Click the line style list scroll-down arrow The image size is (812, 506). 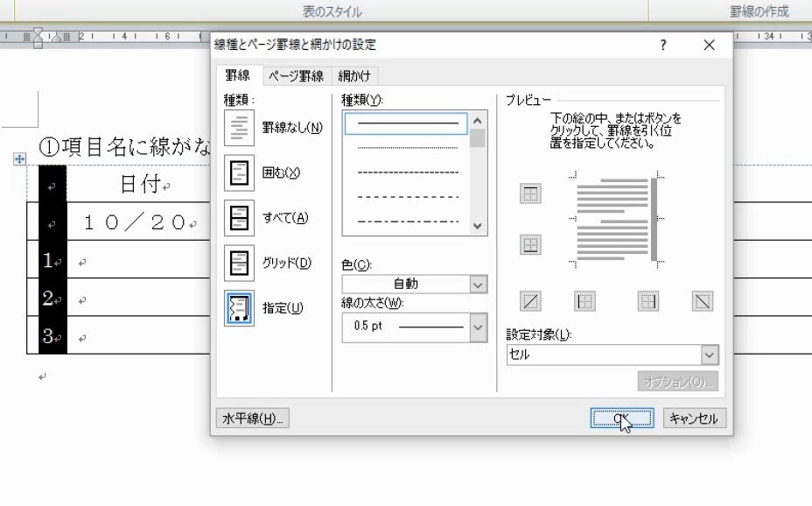click(478, 227)
